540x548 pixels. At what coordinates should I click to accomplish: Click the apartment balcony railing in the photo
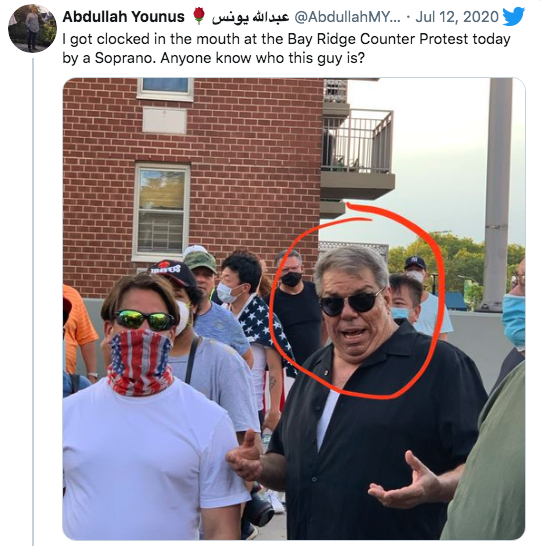357,142
